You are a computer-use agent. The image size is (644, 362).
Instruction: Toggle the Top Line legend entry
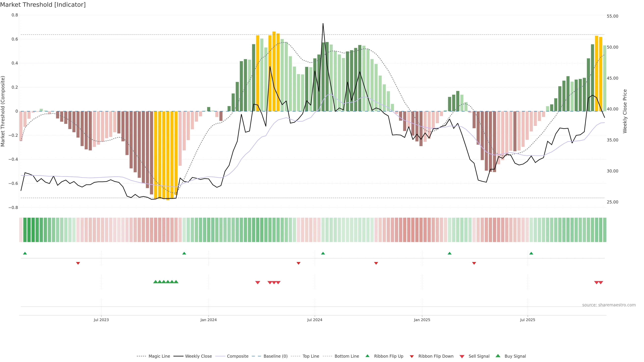click(311, 356)
